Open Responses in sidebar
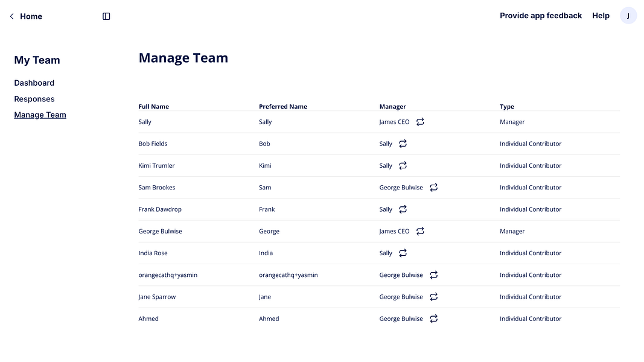Screen dimensions: 644x362 click(34, 99)
